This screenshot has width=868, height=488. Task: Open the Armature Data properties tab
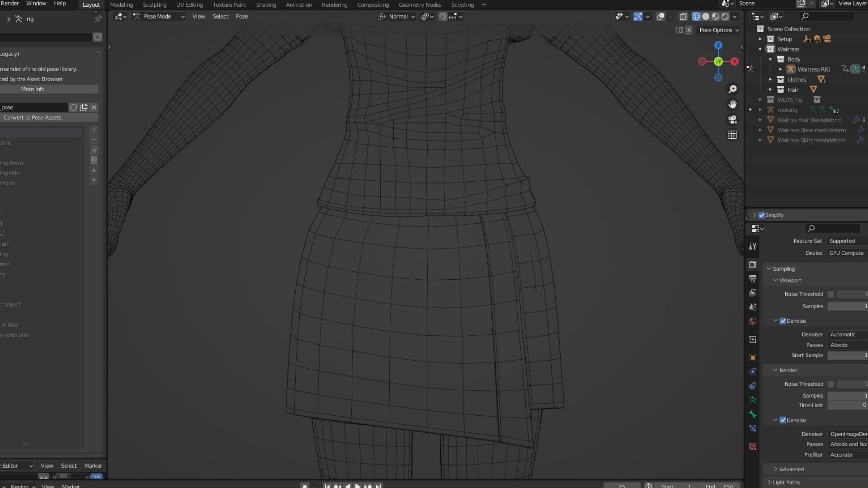[x=753, y=400]
